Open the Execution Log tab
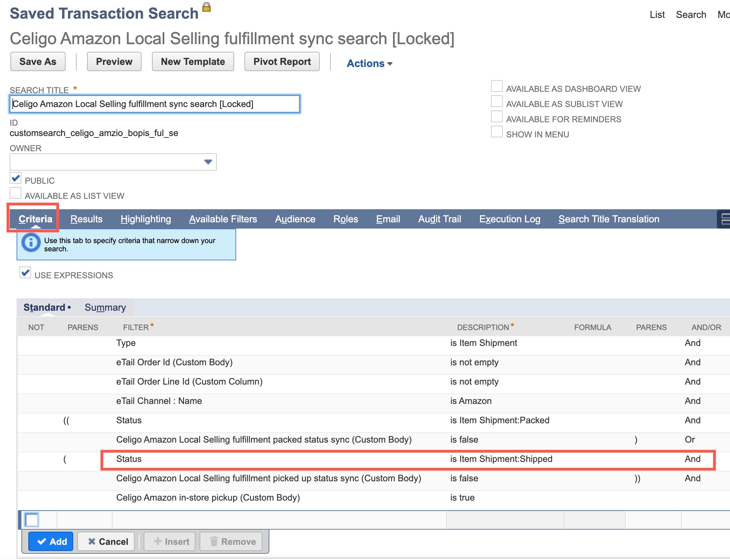 (x=510, y=219)
